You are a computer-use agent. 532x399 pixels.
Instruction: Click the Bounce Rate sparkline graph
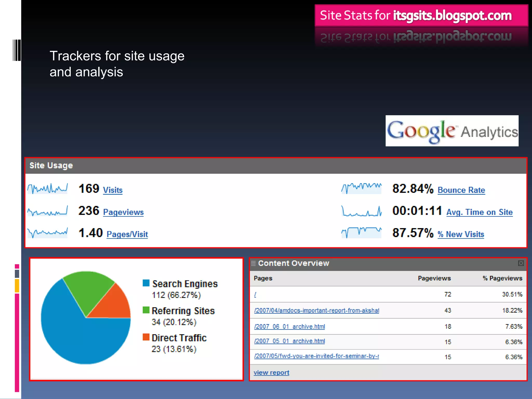pyautogui.click(x=361, y=189)
